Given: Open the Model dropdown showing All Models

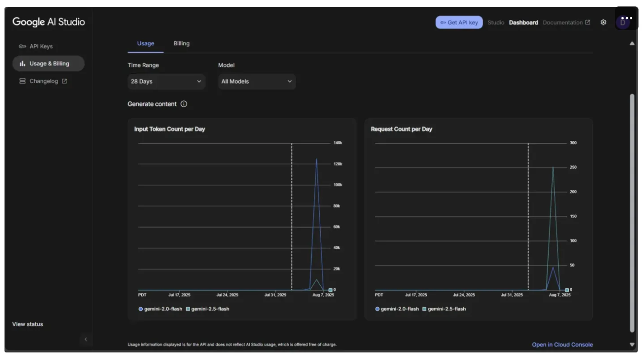Looking at the screenshot, I should coord(257,82).
